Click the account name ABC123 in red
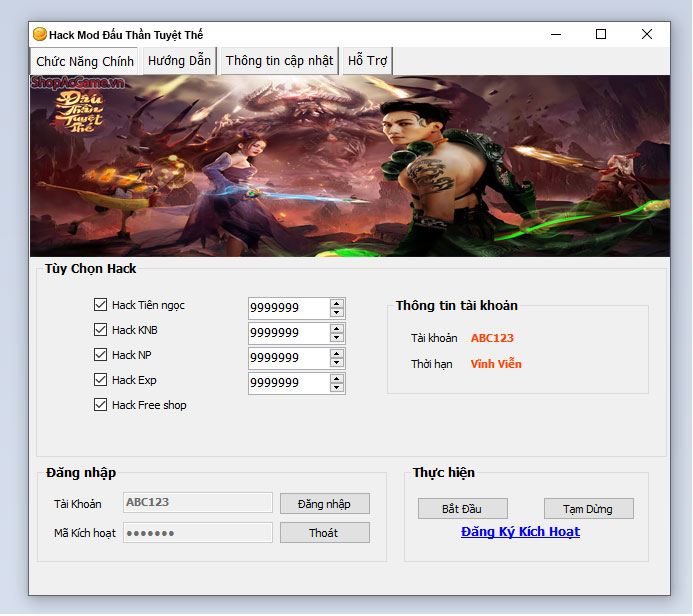693x616 pixels. (x=492, y=338)
